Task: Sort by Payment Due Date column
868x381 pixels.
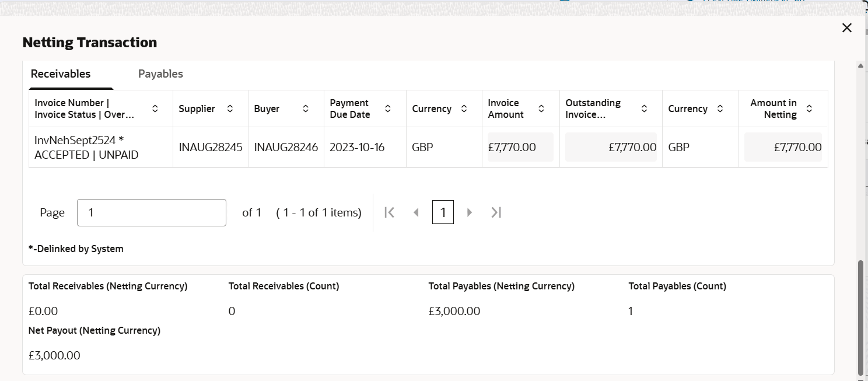Action: pos(388,109)
